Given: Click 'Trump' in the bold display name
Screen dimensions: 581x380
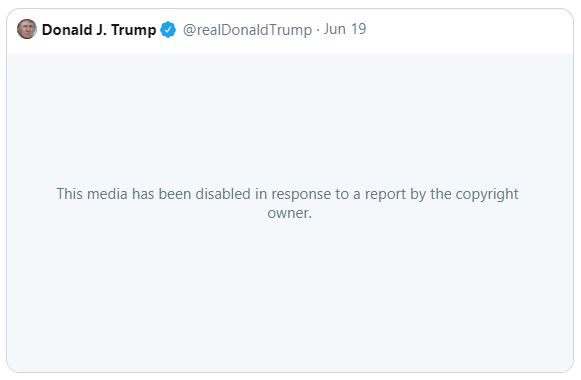Looking at the screenshot, I should coord(133,30).
